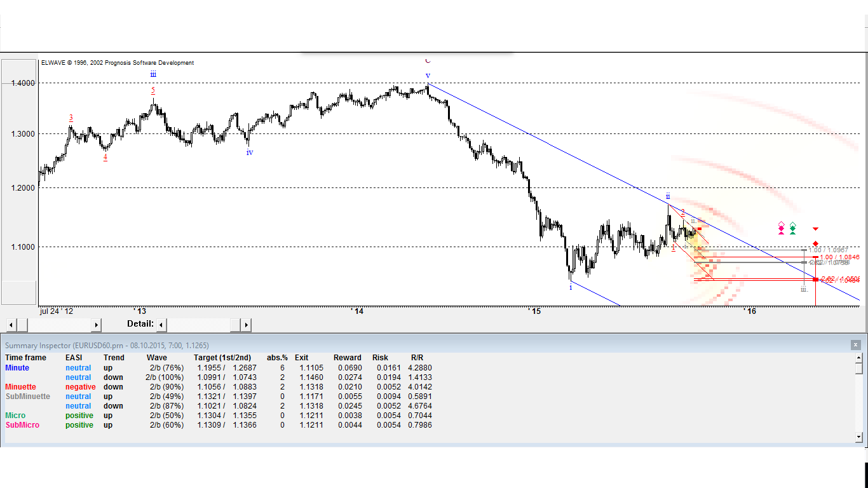Select the blue wave label iii

[153, 74]
